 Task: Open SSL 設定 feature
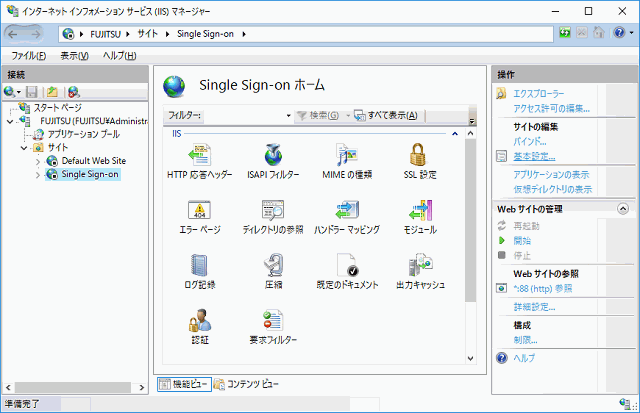coord(420,161)
